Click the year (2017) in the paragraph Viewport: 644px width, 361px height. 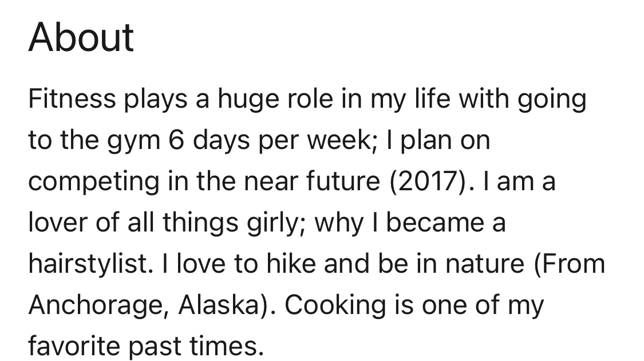point(428,181)
